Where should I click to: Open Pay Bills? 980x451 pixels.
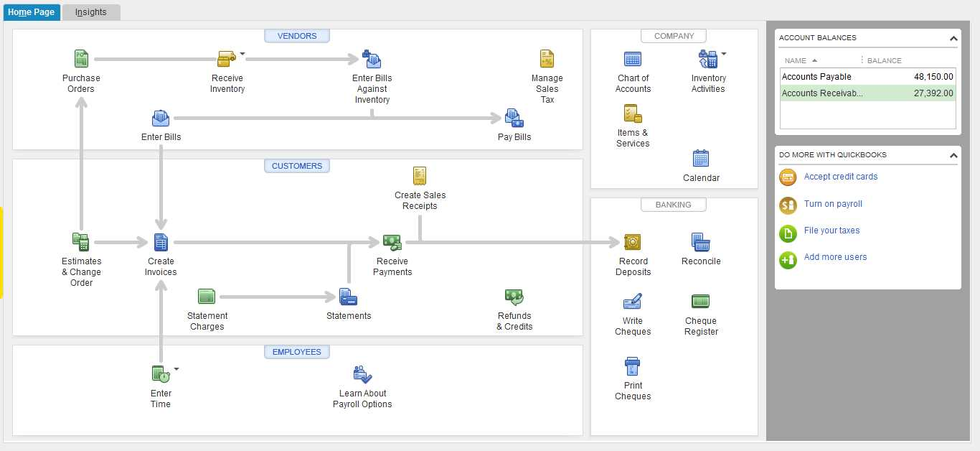pyautogui.click(x=514, y=118)
